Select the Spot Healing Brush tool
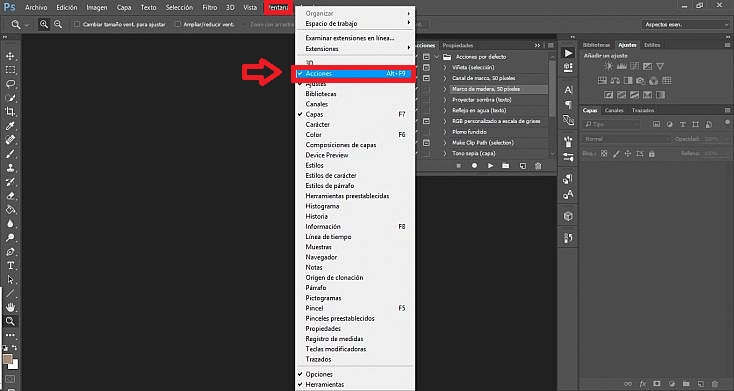Image resolution: width=734 pixels, height=391 pixels. point(10,140)
